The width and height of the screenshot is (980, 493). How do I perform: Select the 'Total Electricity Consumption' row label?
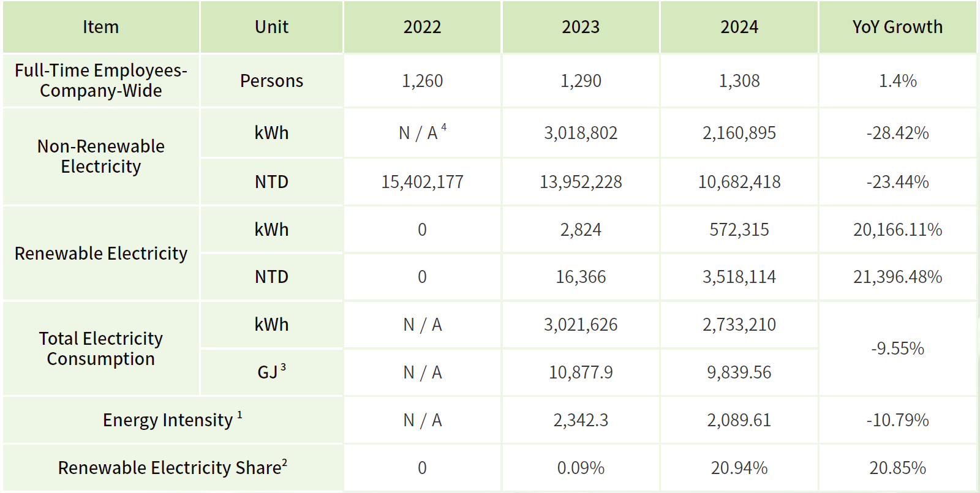pos(101,348)
